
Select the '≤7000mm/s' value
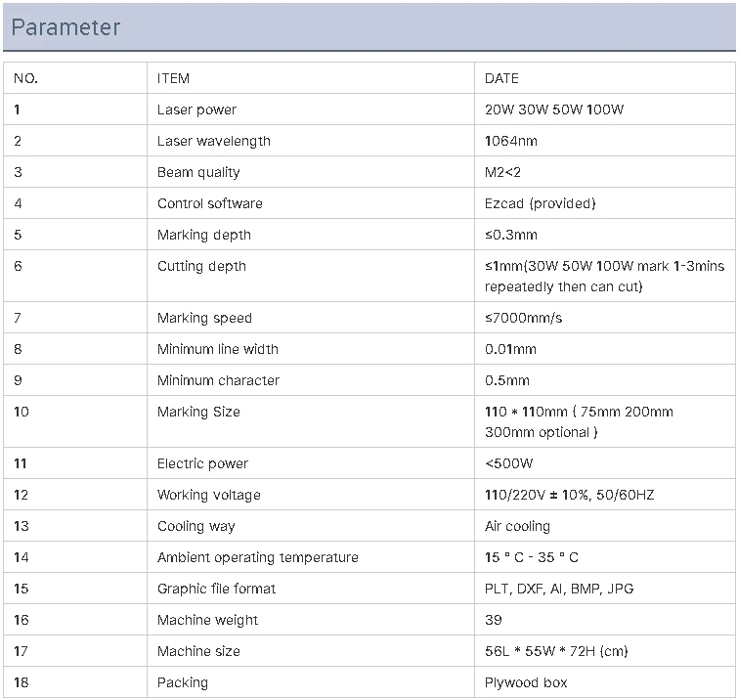point(523,318)
